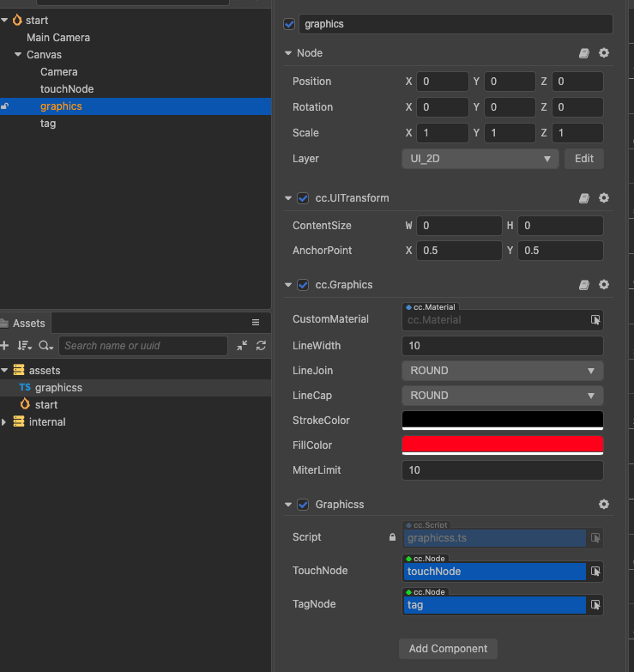Disable the cc.UITransform component checkbox
Image resolution: width=634 pixels, height=672 pixels.
pos(303,198)
